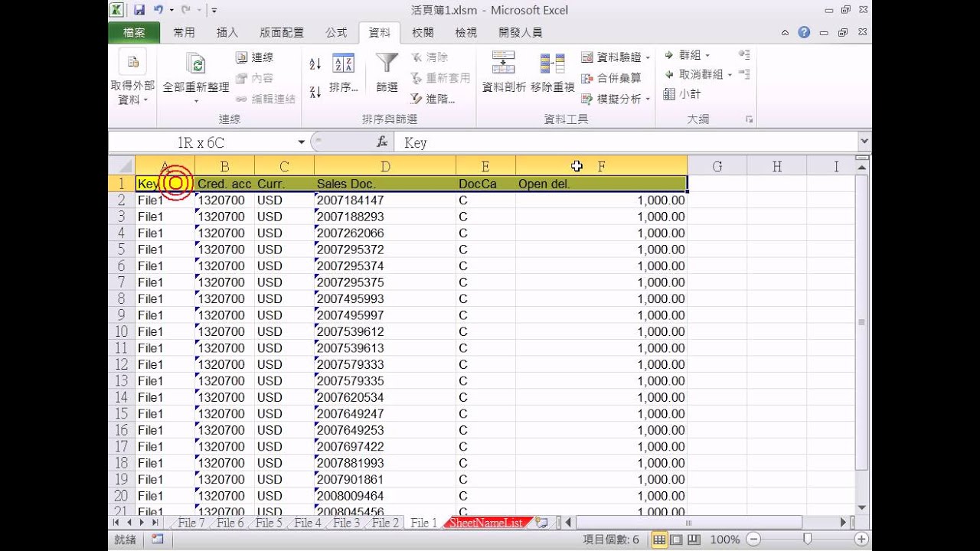Sort A to Z ascending icon
Image resolution: width=980 pixels, height=551 pixels.
coord(315,64)
